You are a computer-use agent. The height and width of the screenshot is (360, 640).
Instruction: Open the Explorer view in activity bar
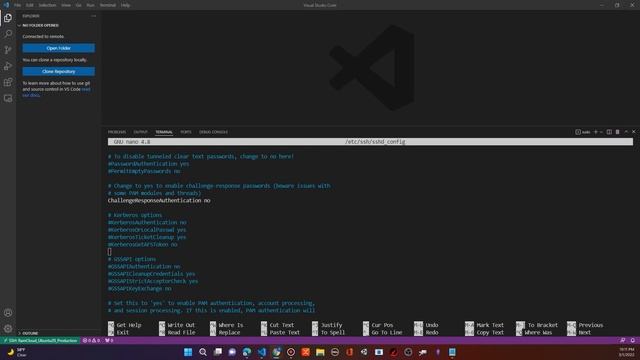[x=8, y=18]
